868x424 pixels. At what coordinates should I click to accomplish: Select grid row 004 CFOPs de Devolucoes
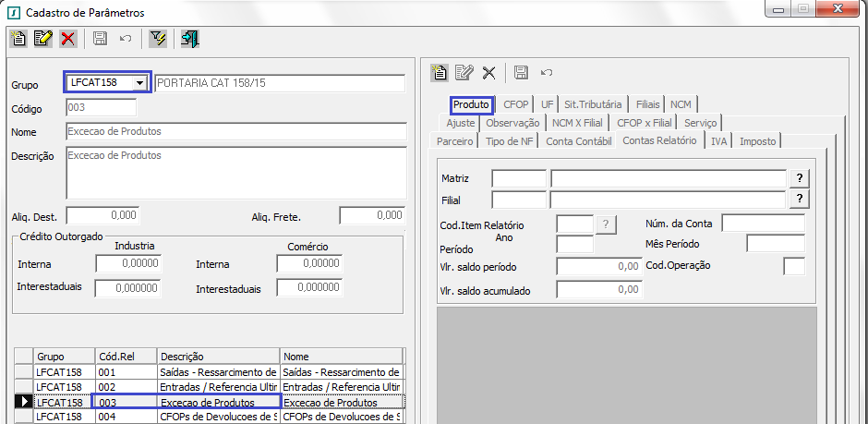217,417
